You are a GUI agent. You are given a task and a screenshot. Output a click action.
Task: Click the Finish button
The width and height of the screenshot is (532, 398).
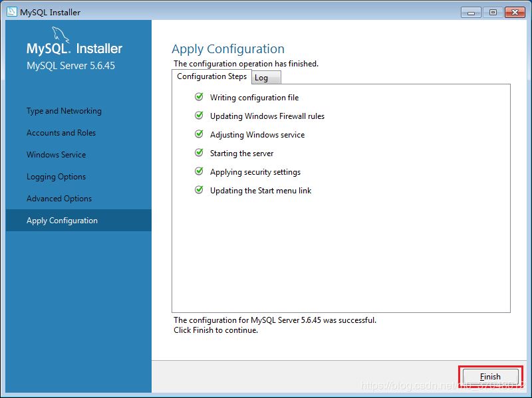pyautogui.click(x=490, y=377)
